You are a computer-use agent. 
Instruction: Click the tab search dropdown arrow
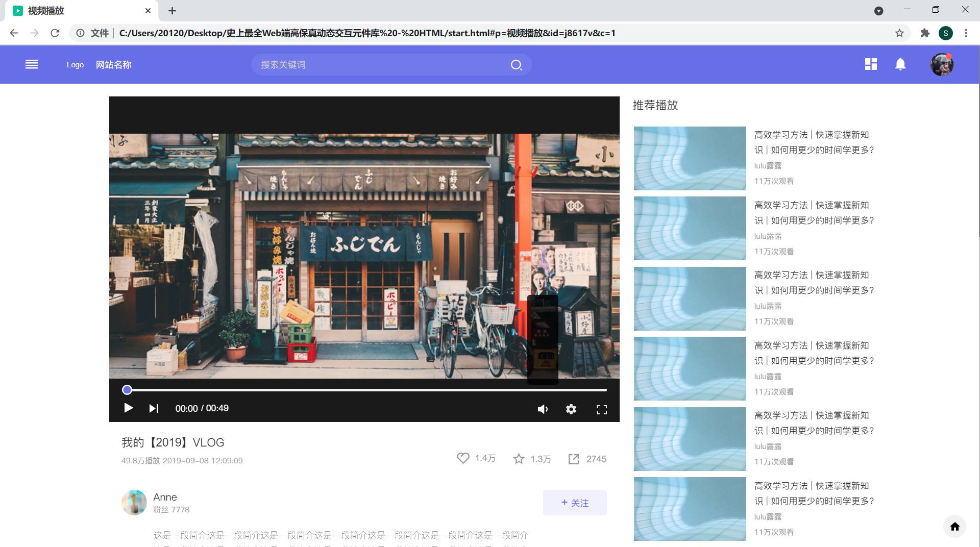[x=878, y=11]
